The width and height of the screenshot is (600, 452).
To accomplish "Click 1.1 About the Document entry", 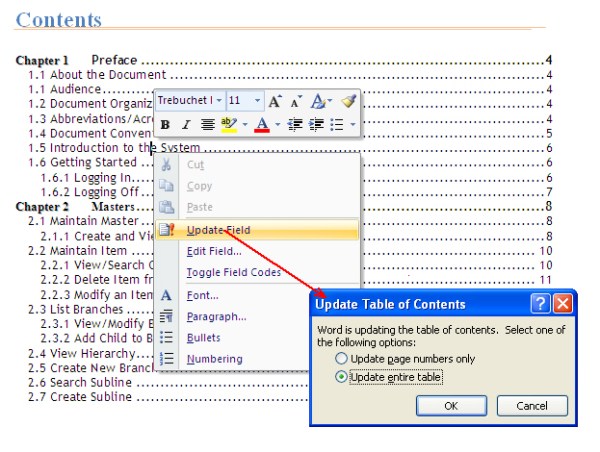I will [x=290, y=75].
